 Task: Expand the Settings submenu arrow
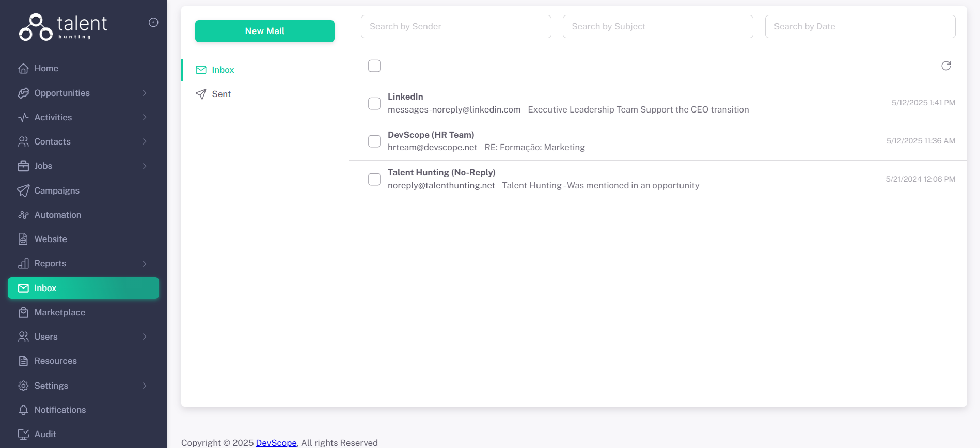[x=145, y=386]
